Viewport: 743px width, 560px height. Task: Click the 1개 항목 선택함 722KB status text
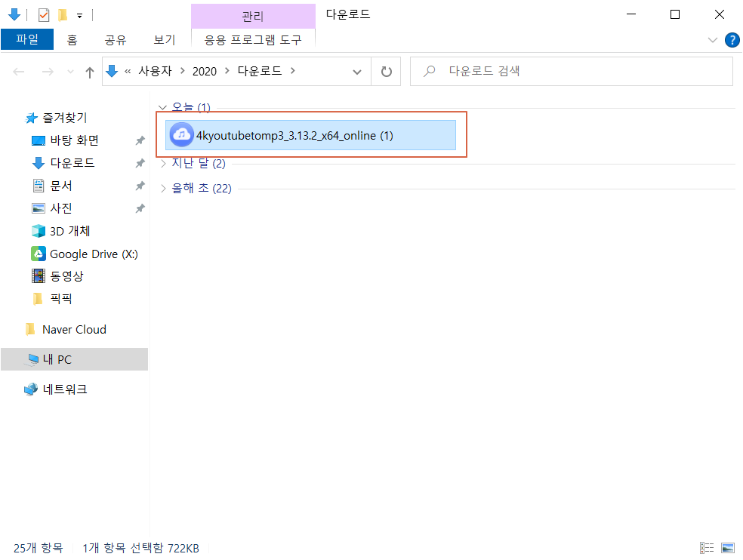140,548
